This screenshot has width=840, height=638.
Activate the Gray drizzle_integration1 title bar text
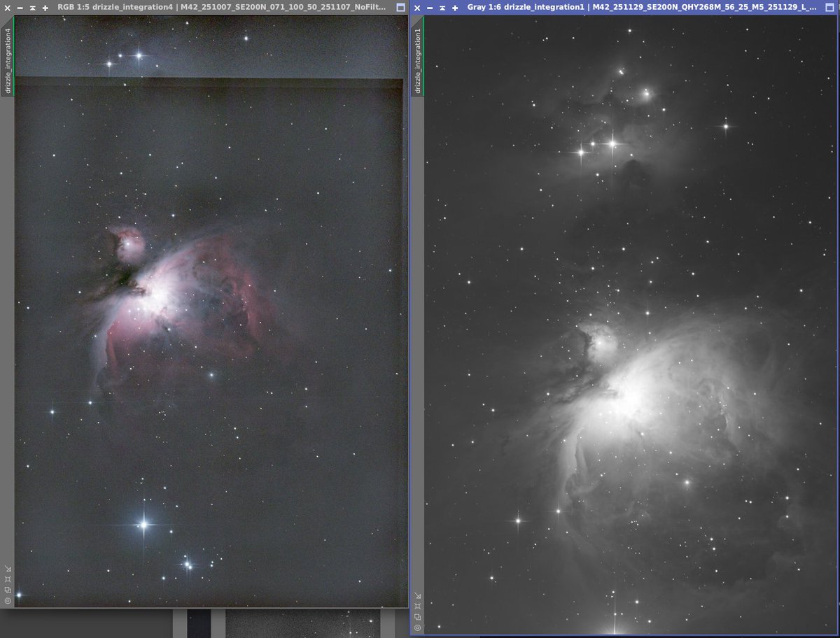pos(642,8)
